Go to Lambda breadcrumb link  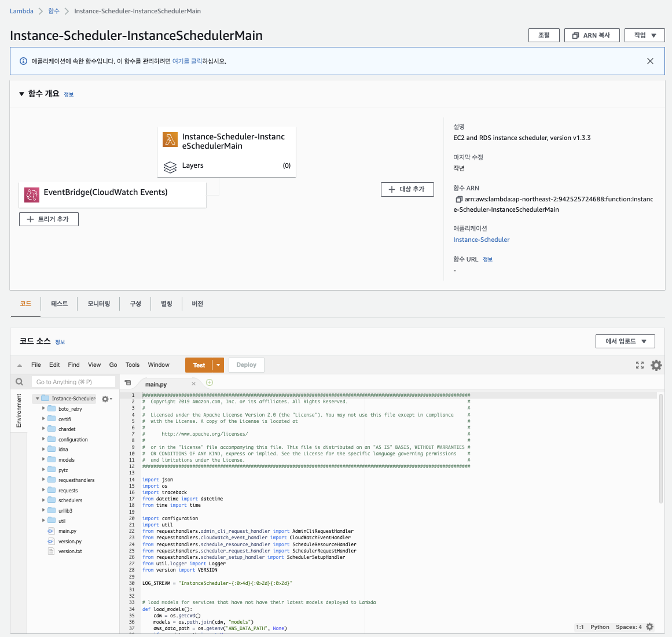21,11
